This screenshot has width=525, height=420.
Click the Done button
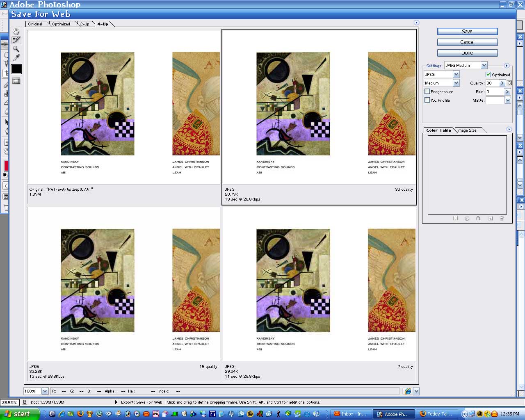[x=467, y=53]
